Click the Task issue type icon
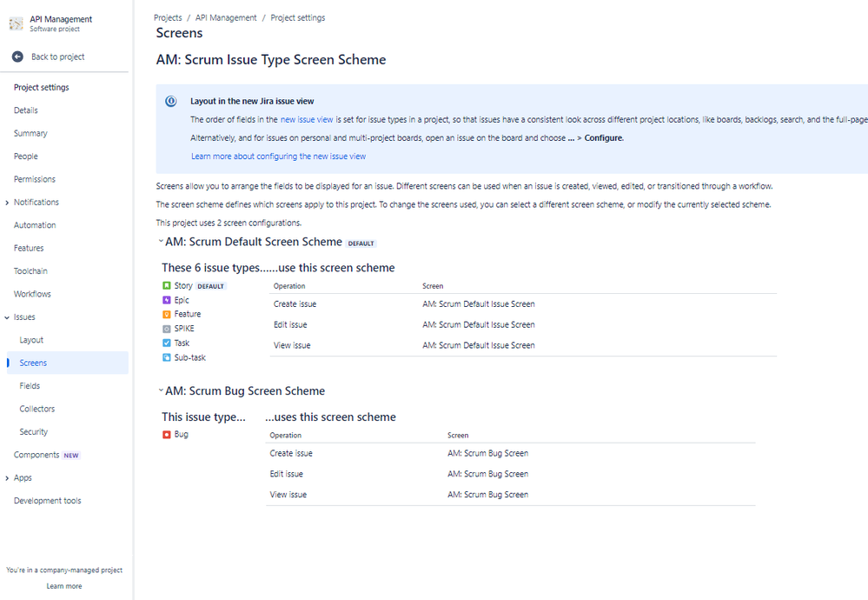 [168, 343]
